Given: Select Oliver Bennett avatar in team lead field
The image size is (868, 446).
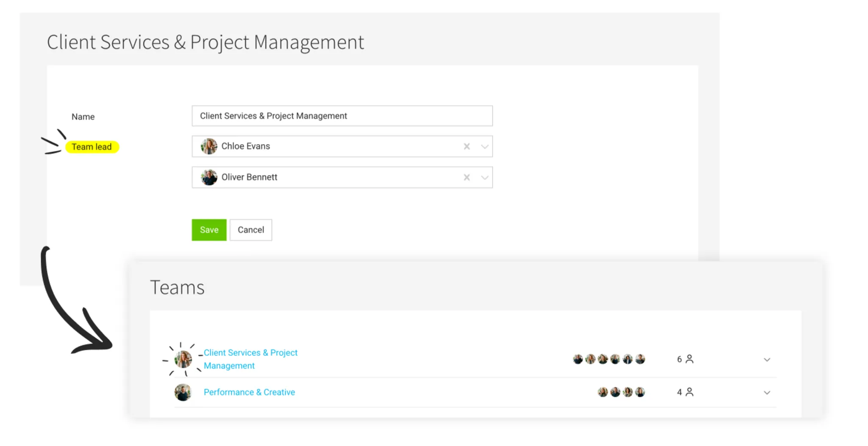Looking at the screenshot, I should [x=209, y=177].
